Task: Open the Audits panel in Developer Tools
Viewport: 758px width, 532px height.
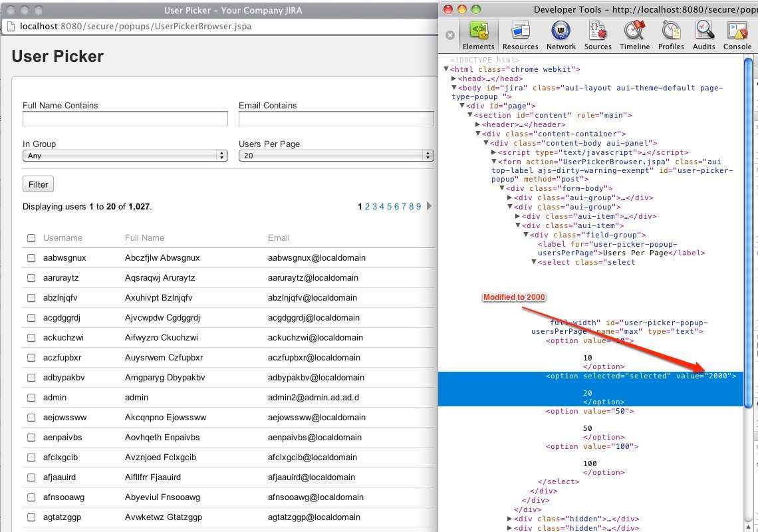Action: [x=703, y=35]
